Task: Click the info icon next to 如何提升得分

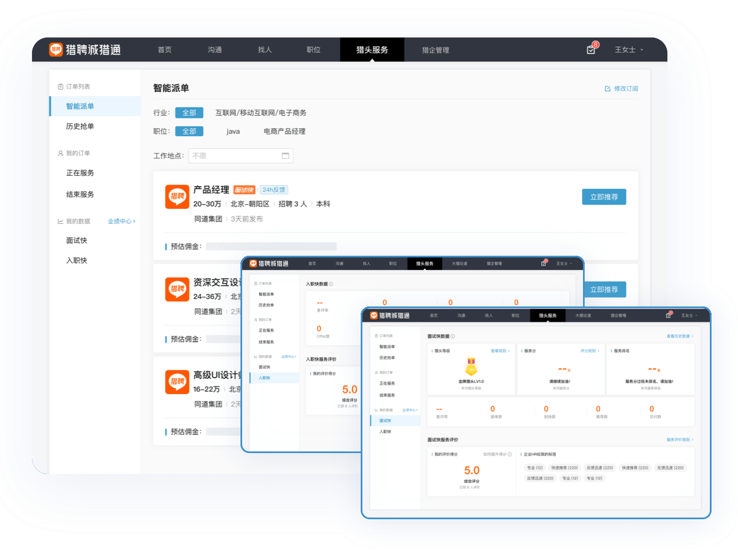Action: (510, 455)
